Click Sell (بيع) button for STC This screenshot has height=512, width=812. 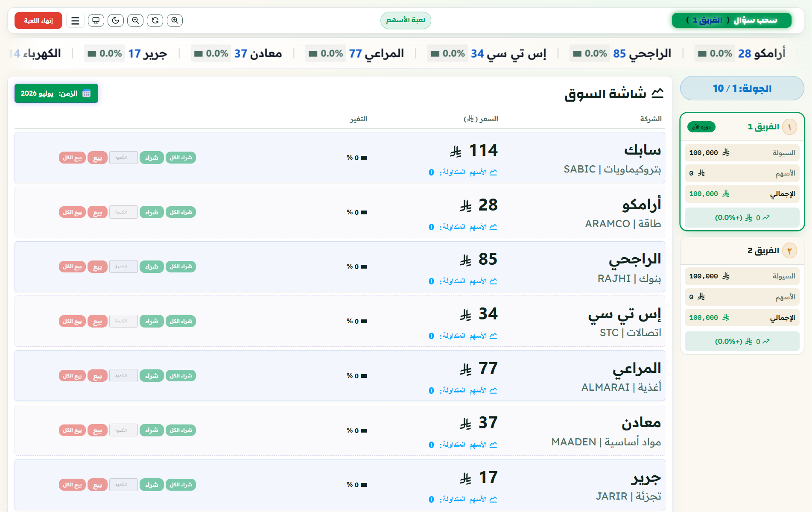tap(97, 321)
